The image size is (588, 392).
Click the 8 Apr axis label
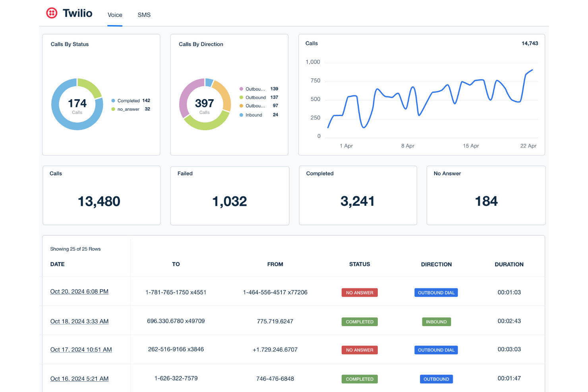tap(408, 146)
